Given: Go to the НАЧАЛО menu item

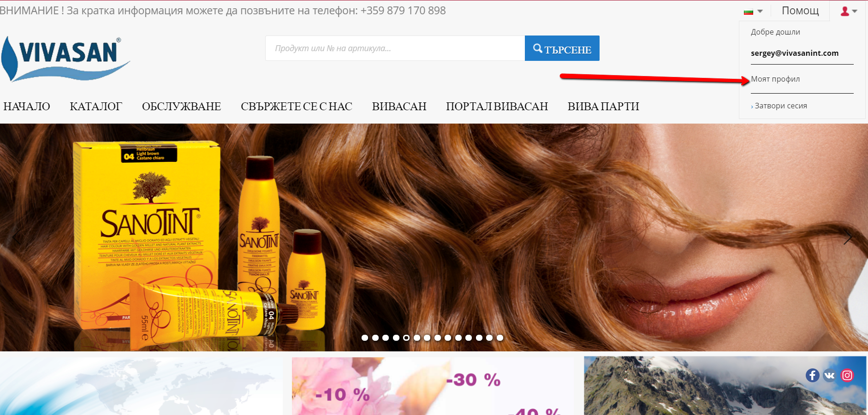Looking at the screenshot, I should click(x=27, y=107).
